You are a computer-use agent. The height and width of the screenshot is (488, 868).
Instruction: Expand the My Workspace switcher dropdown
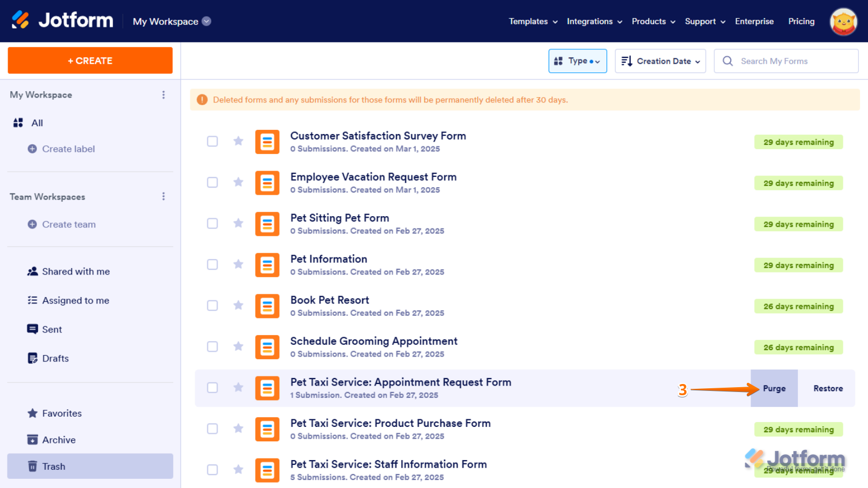[206, 21]
